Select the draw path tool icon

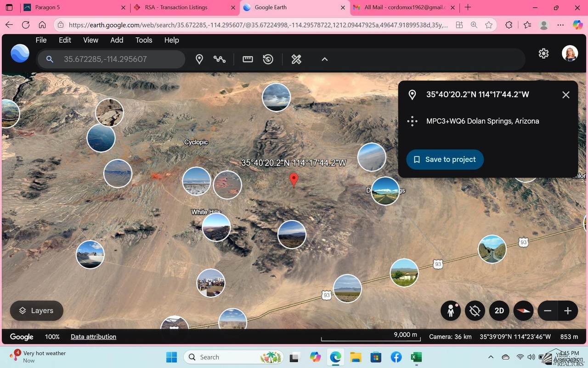[x=220, y=59]
